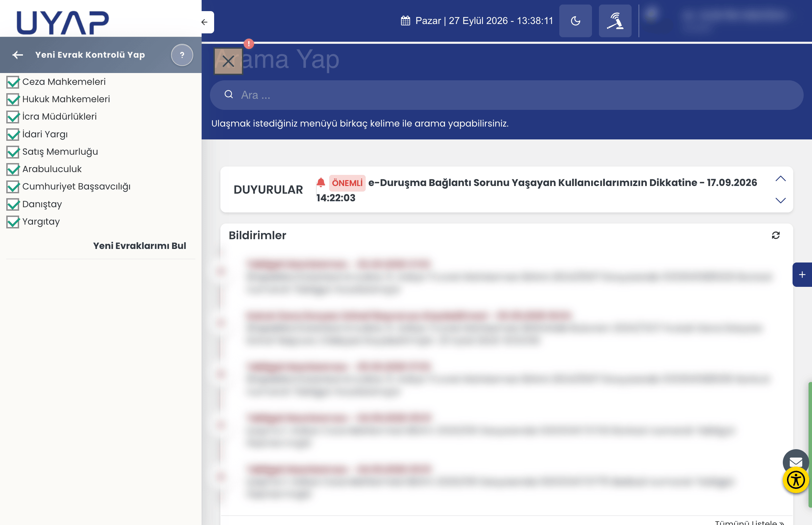Viewport: 812px width, 525px height.
Task: Close the Arama Yap panel
Action: coord(228,61)
